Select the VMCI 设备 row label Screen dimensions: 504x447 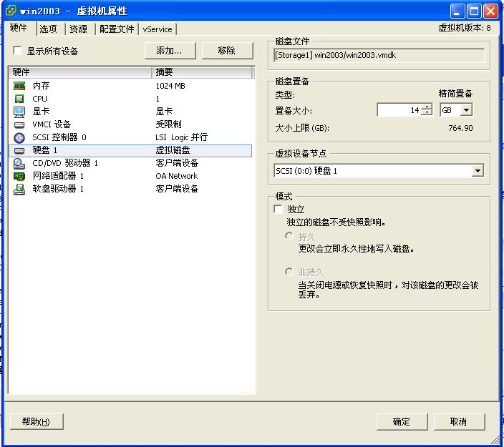point(52,124)
